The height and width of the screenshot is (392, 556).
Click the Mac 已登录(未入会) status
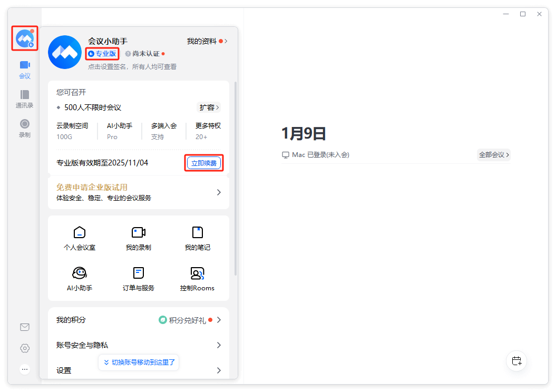coord(316,155)
